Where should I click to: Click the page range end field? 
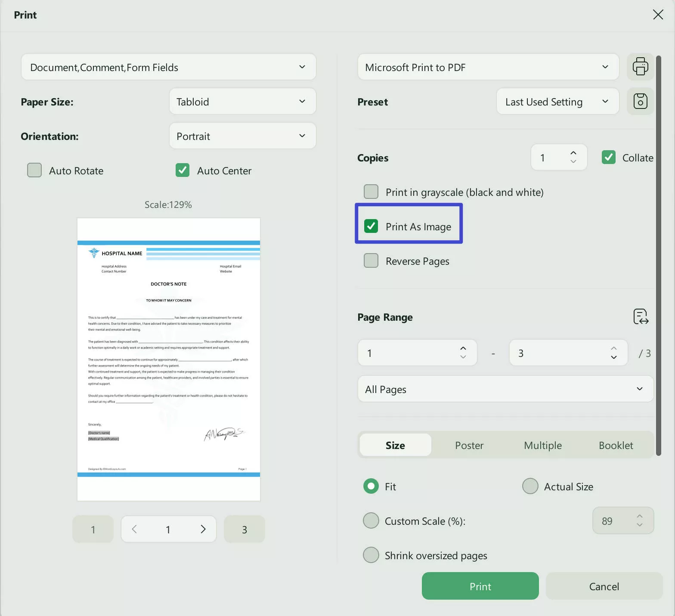569,353
